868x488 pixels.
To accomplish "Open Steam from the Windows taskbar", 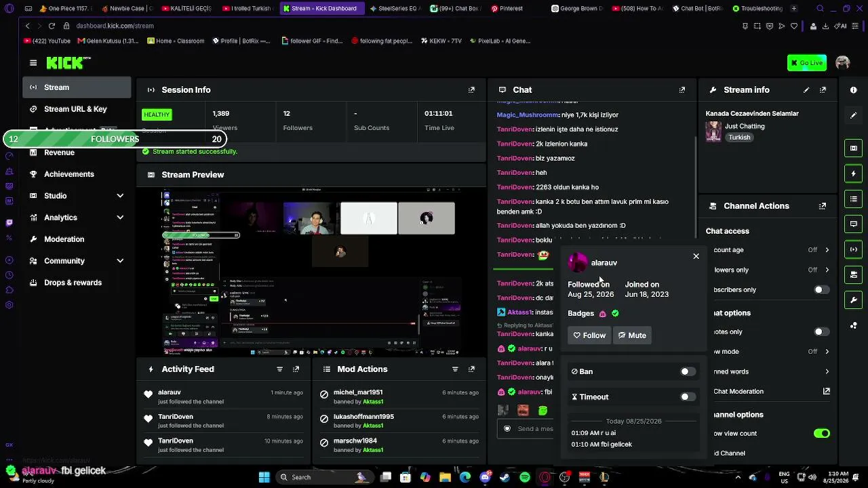I will coord(505,477).
